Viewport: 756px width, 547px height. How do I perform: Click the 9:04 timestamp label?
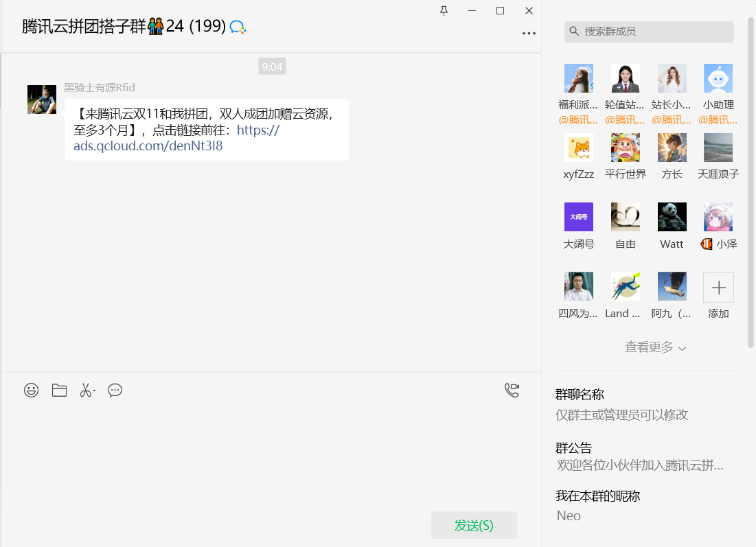pyautogui.click(x=272, y=67)
